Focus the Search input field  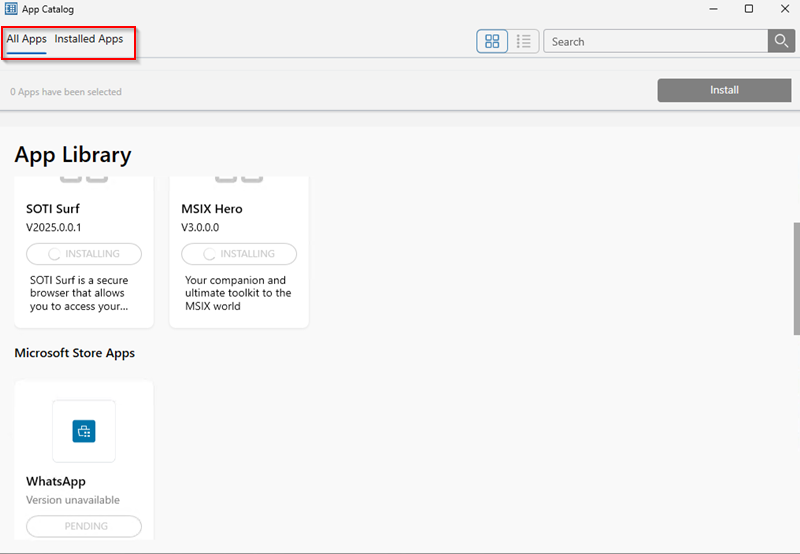[655, 42]
